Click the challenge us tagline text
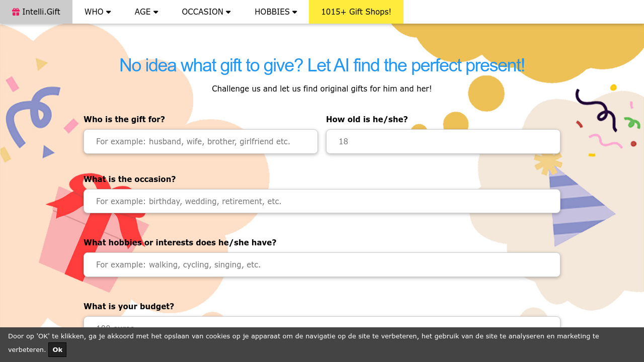The width and height of the screenshot is (644, 362). pos(322,88)
